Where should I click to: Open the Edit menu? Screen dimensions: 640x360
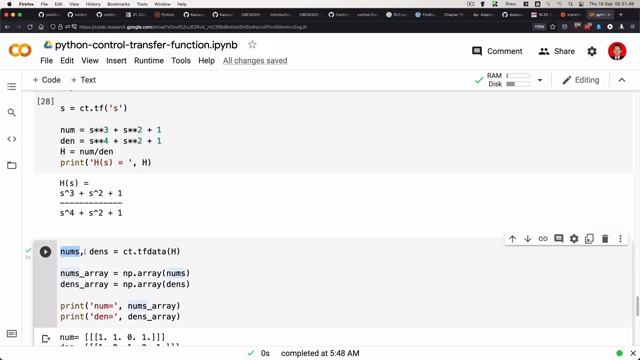pyautogui.click(x=67, y=60)
